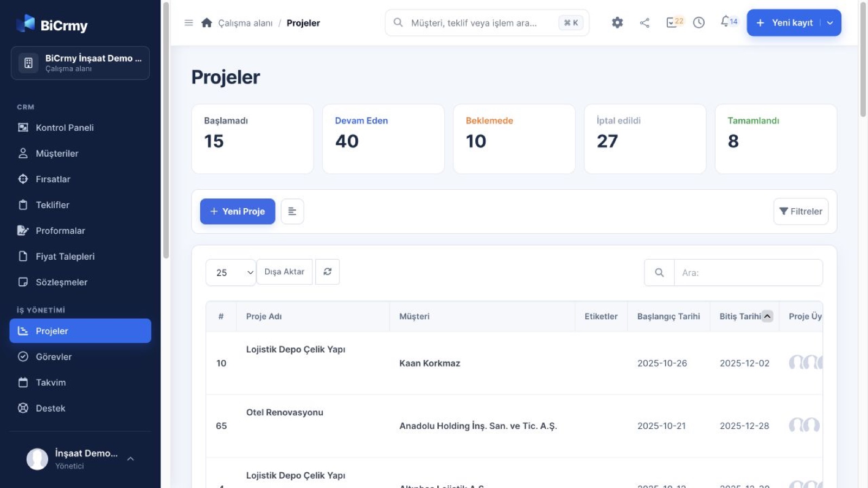Open Lojistik Depo Çelik Yapı project row 10

[x=296, y=349]
